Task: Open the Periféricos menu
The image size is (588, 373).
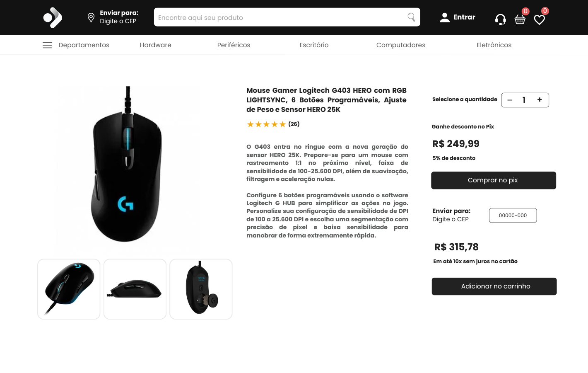Action: pos(234,45)
